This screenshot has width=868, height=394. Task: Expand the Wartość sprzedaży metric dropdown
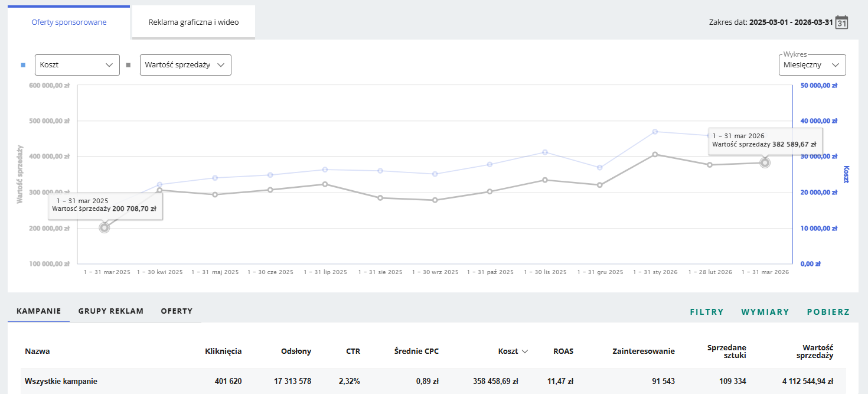pos(185,65)
